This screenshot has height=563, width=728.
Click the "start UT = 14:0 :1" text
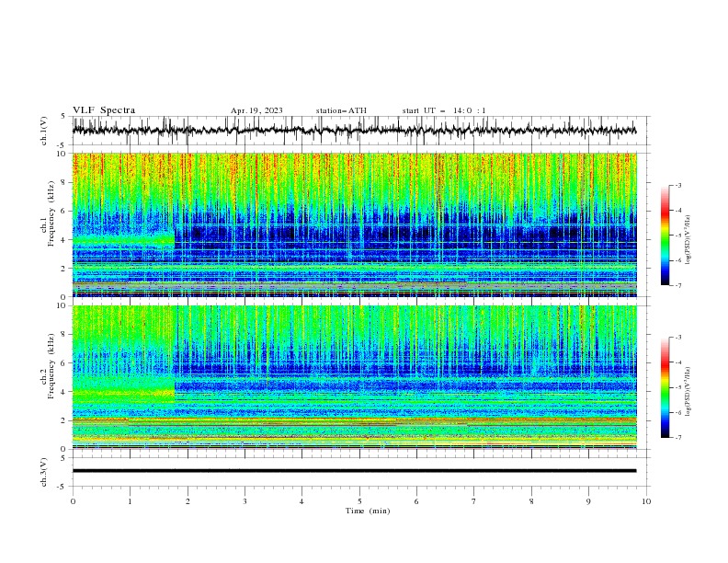click(x=444, y=110)
